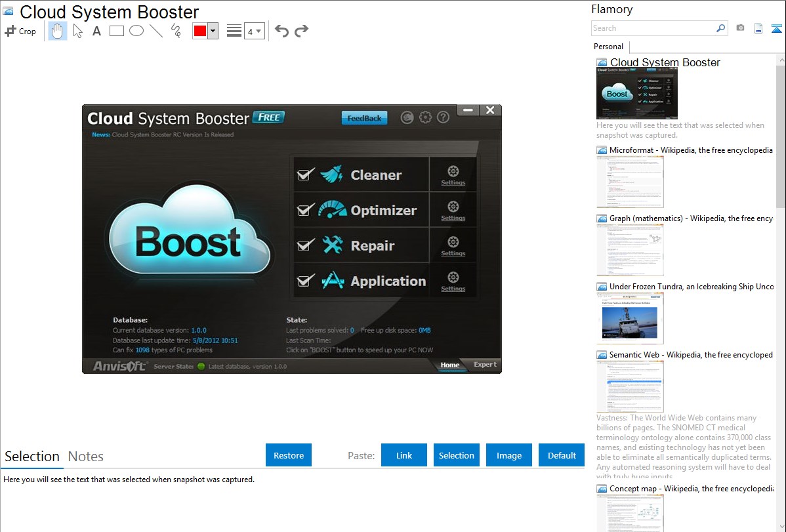Image resolution: width=786 pixels, height=532 pixels.
Task: Click the magnifier search icon
Action: [x=721, y=28]
